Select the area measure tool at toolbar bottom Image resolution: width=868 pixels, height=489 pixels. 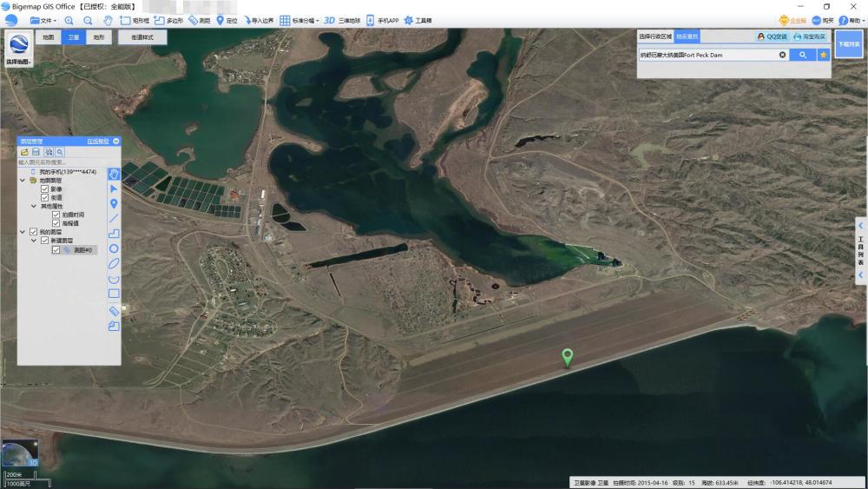[114, 327]
